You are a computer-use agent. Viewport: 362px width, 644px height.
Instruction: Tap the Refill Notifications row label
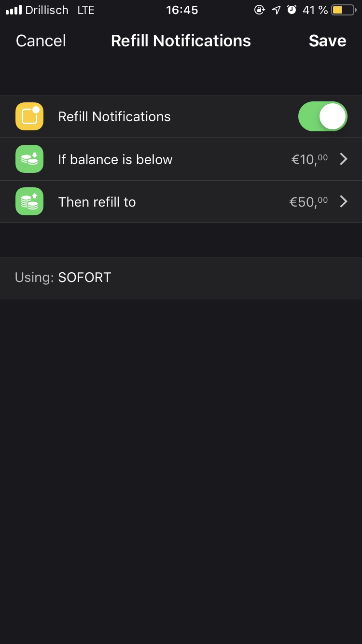click(114, 117)
